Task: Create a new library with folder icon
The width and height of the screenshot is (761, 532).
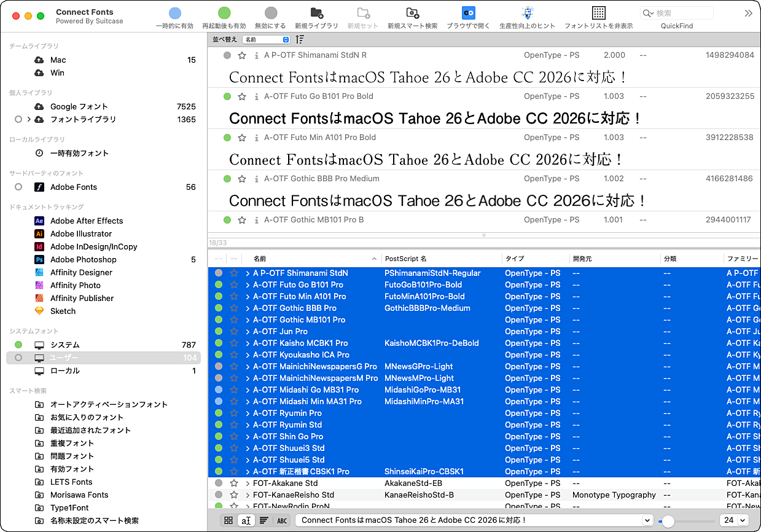Action: click(x=317, y=13)
